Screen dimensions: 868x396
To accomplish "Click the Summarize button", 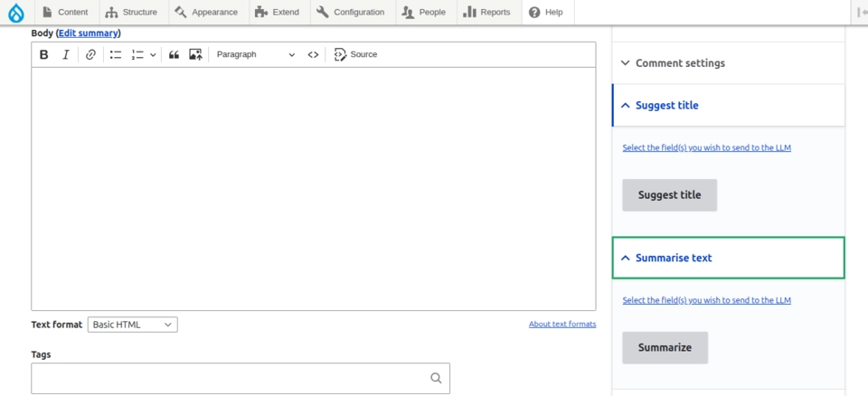I will [665, 348].
